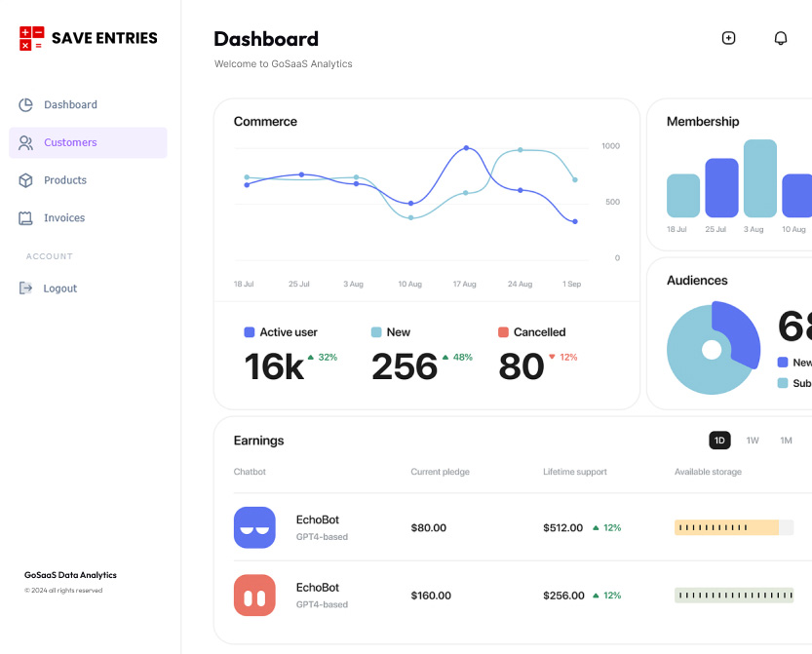Image resolution: width=812 pixels, height=654 pixels.
Task: Click the blue EchoBot avatar icon
Action: pyautogui.click(x=254, y=527)
